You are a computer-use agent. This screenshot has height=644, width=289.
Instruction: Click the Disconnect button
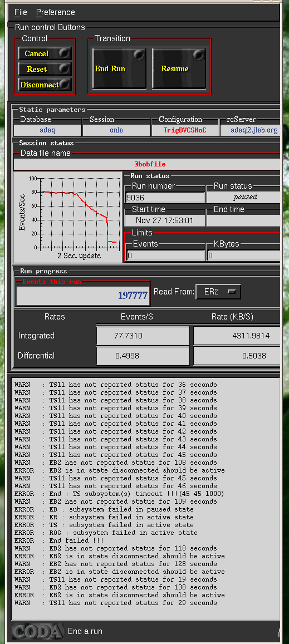(45, 85)
